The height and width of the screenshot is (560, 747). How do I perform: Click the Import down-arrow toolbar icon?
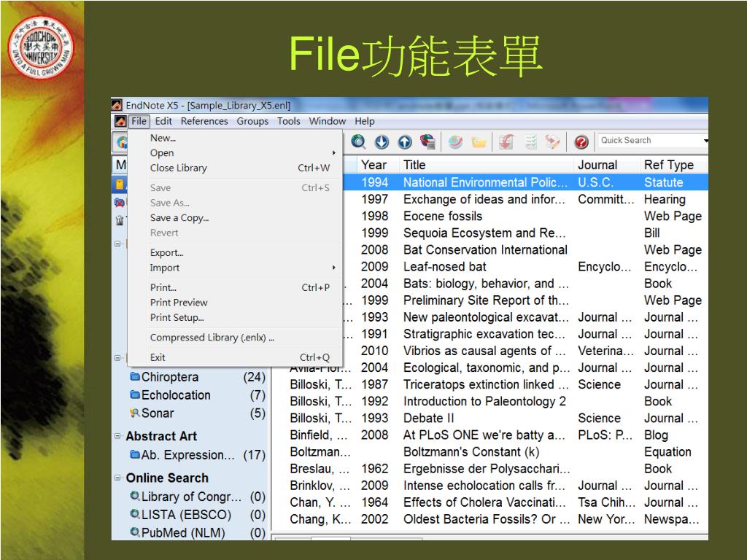[382, 141]
